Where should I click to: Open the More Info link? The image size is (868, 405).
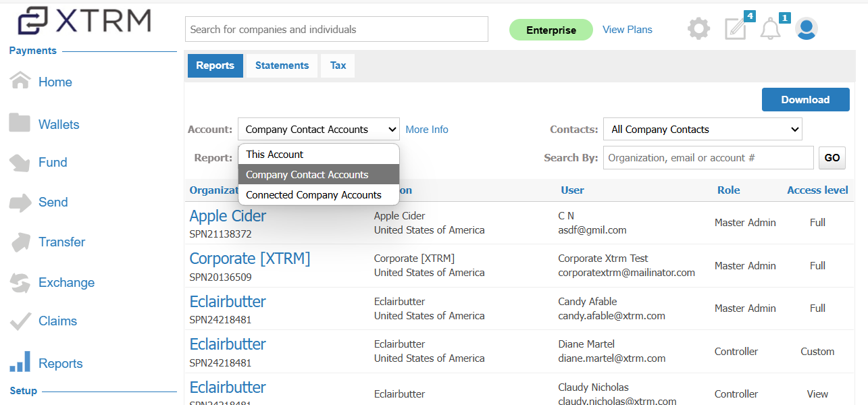pyautogui.click(x=427, y=129)
